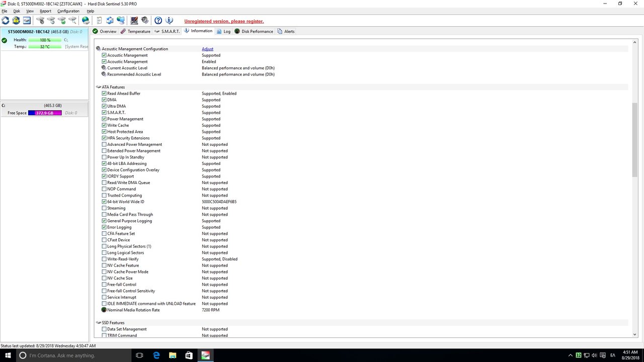
Task: Toggle the Write Cache checkbox
Action: (104, 125)
